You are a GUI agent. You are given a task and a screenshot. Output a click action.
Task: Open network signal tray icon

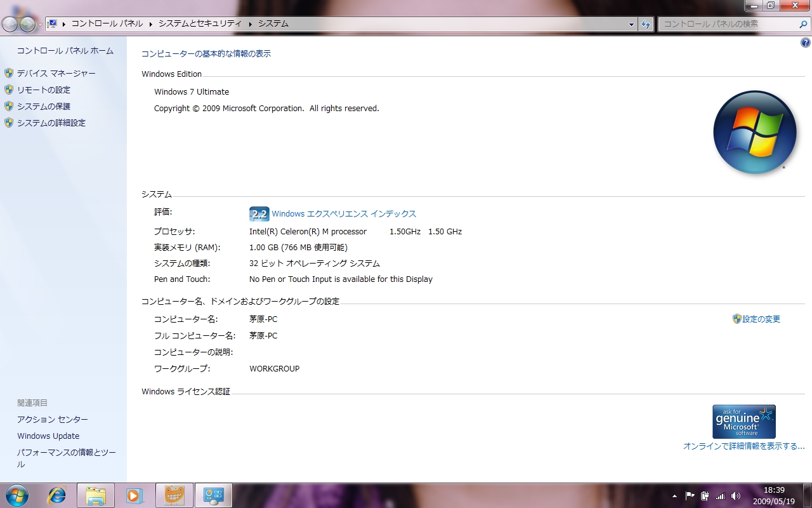click(720, 496)
